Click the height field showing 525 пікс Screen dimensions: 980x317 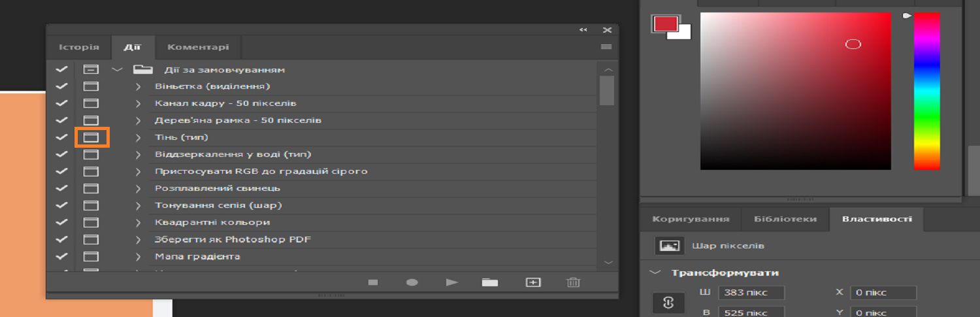coord(751,312)
